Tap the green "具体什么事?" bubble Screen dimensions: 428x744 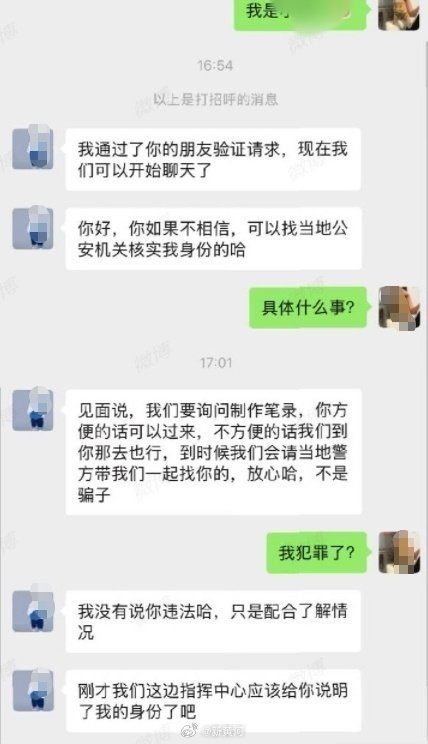tap(308, 307)
